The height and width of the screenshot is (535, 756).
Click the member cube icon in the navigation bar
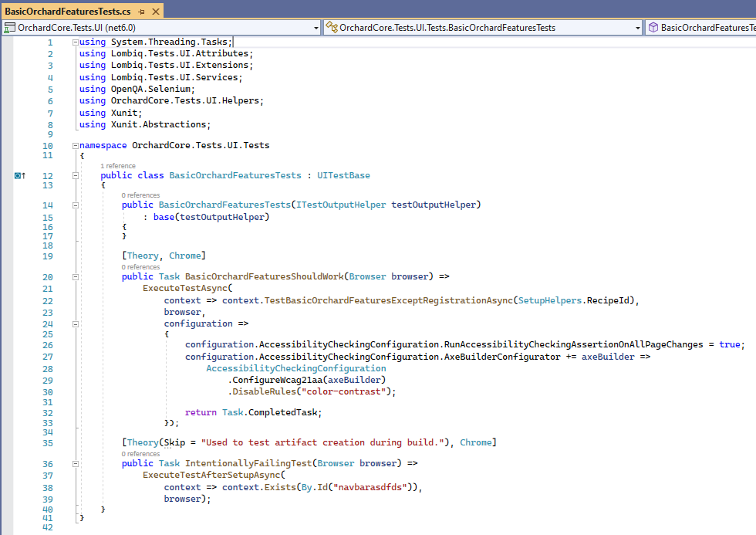(x=653, y=28)
